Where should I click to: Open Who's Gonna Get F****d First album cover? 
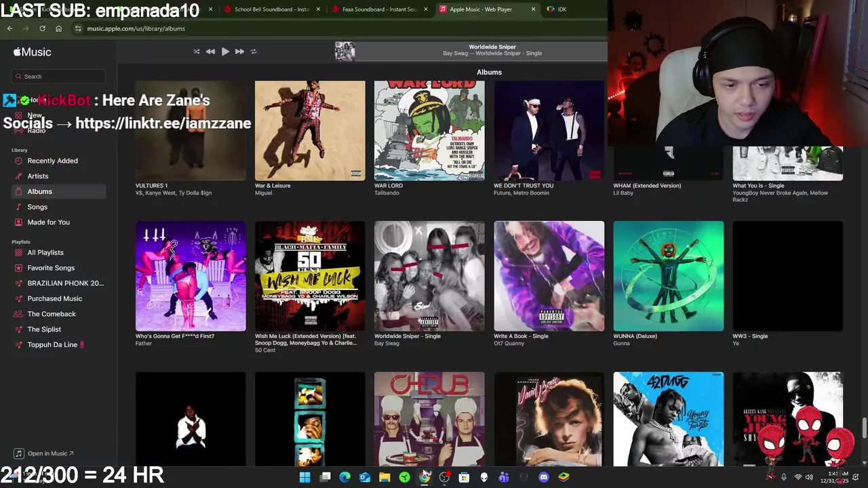point(191,276)
